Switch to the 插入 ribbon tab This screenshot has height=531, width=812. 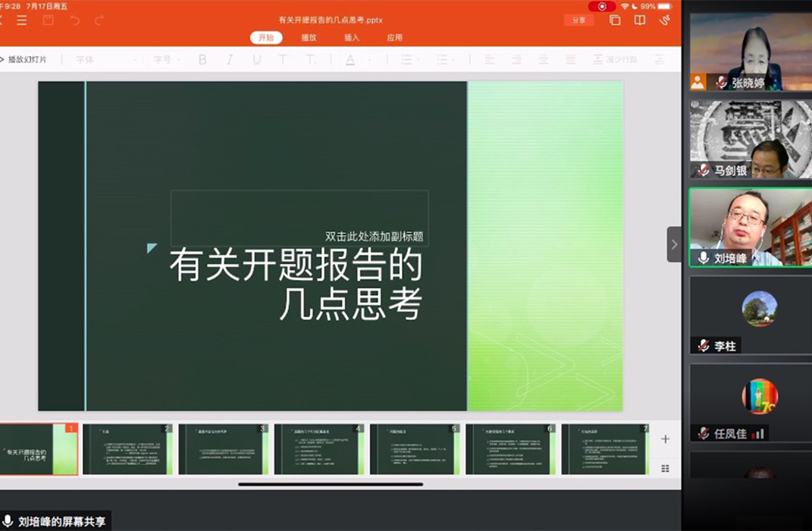tap(350, 36)
